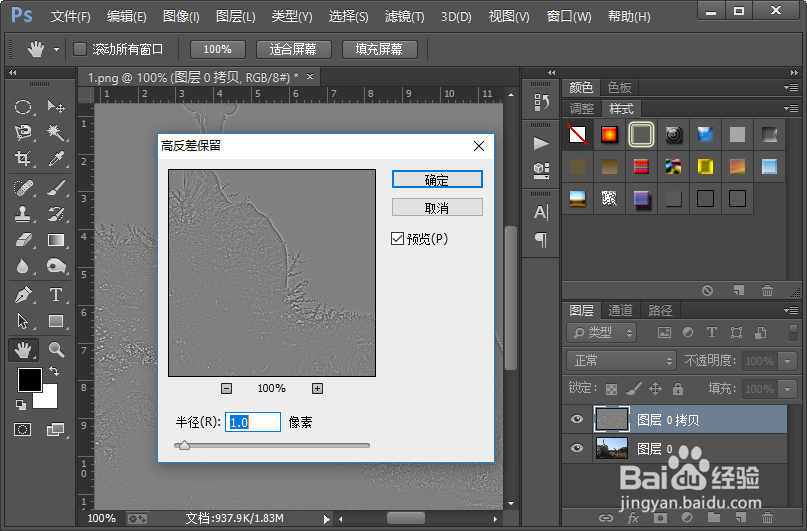Screen dimensions: 807x531
Task: Swap foreground and background colors
Action: 54,370
